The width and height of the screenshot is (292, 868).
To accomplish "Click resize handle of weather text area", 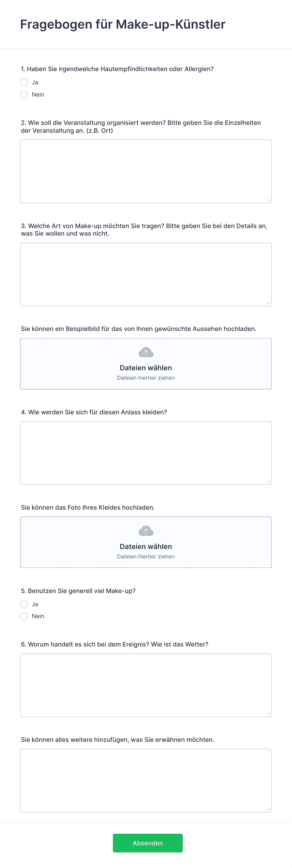I will [268, 714].
